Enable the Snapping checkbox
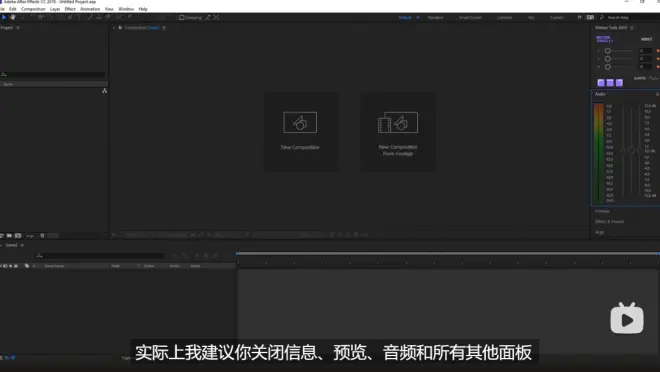Screen dimensions: 660x372 181,18
